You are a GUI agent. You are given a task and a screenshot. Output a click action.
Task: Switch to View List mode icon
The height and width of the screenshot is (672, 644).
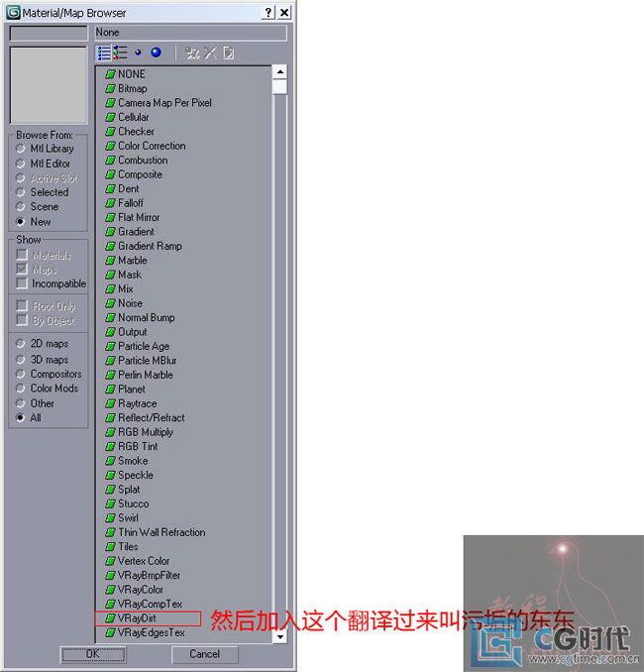tap(104, 53)
